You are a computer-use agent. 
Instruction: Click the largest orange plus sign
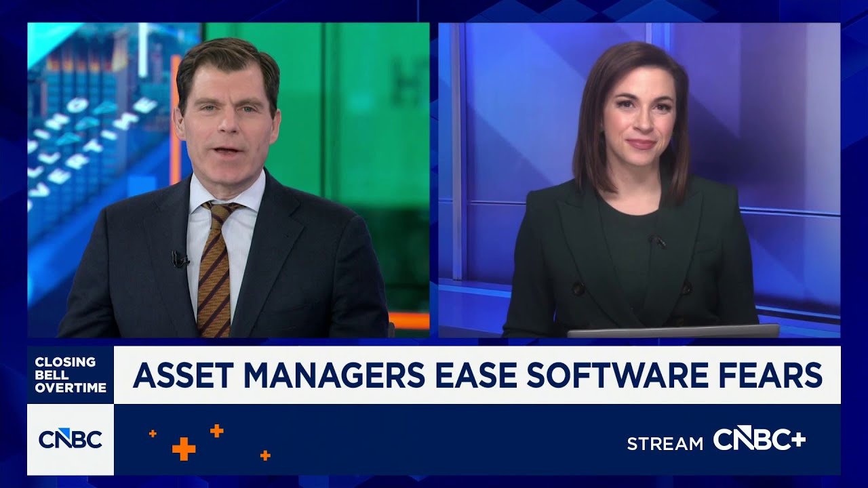point(184,448)
